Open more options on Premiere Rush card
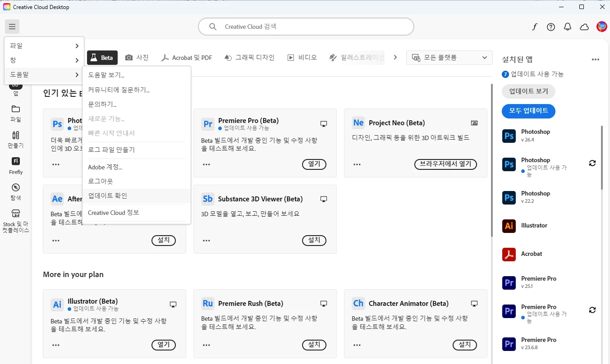Viewport: 610px width, 364px height. click(206, 345)
